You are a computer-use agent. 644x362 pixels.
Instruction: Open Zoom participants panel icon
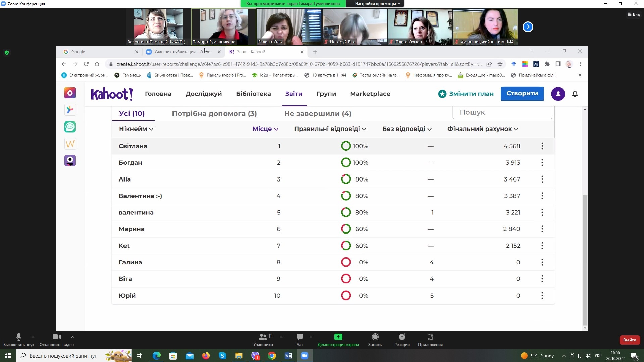pos(263,337)
